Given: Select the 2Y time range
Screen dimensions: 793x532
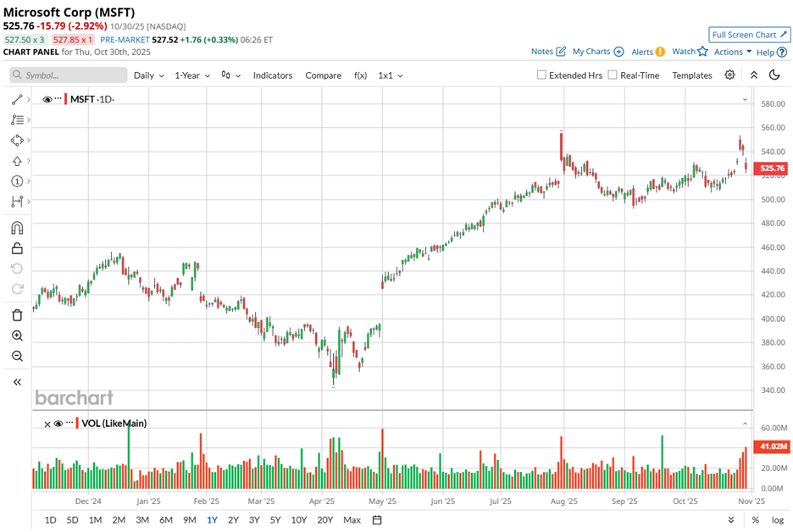Looking at the screenshot, I should pos(233,520).
